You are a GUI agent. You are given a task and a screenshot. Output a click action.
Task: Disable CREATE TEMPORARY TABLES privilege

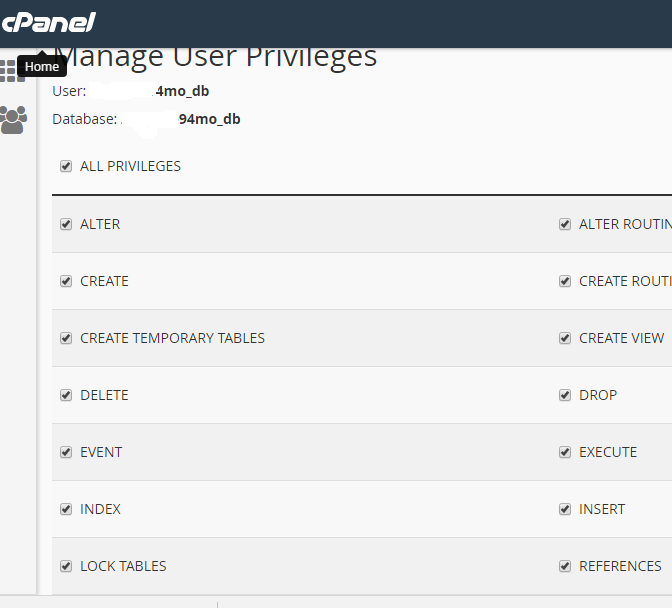point(66,338)
